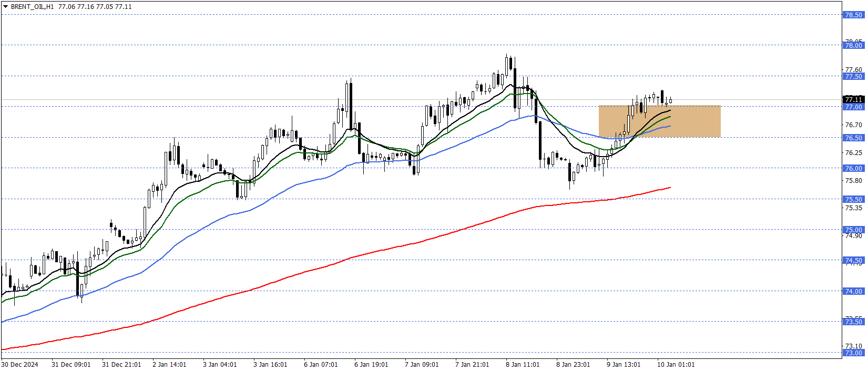Viewport: 868px width, 371px height.
Task: Click the 31 Dec 09:01 time axis label
Action: [71, 364]
